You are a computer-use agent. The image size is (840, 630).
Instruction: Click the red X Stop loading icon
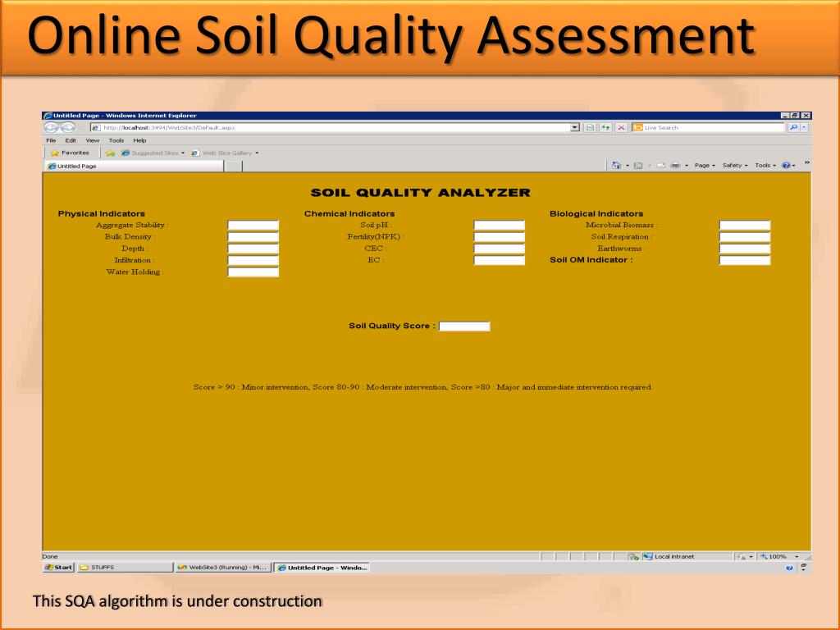click(x=621, y=127)
